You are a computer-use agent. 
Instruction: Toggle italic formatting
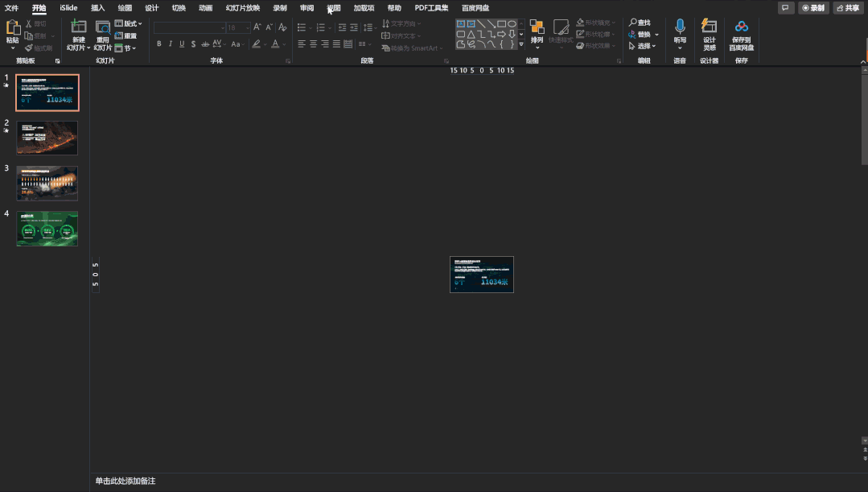coord(171,43)
